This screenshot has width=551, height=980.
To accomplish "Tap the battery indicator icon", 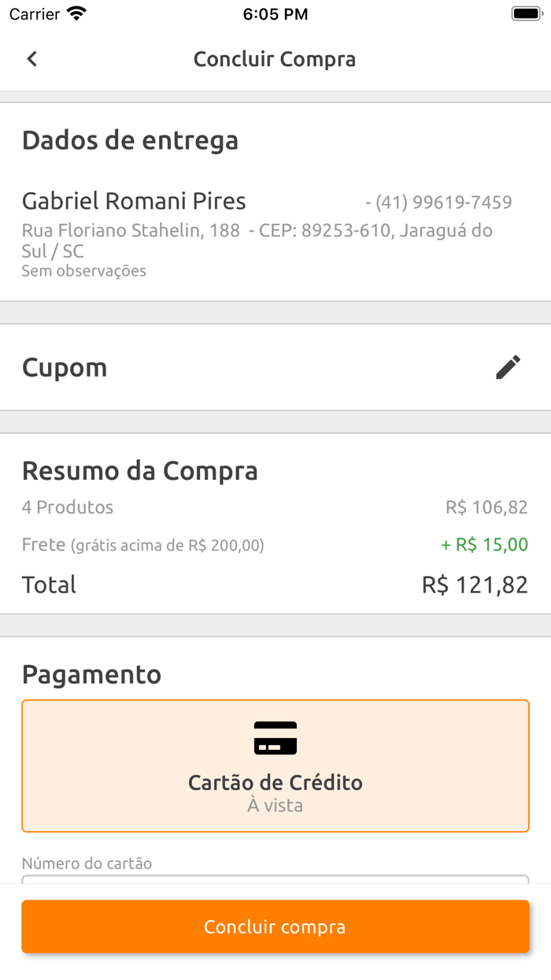I will click(x=525, y=14).
